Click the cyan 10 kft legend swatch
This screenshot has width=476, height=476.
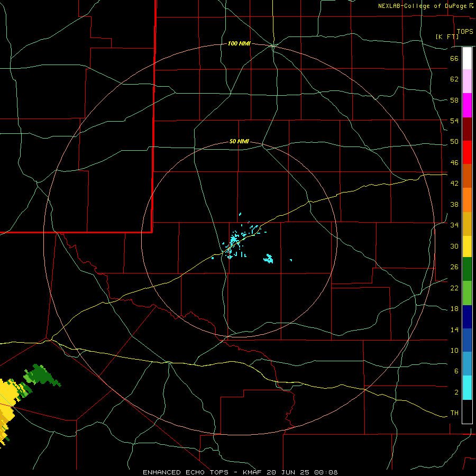click(x=467, y=388)
